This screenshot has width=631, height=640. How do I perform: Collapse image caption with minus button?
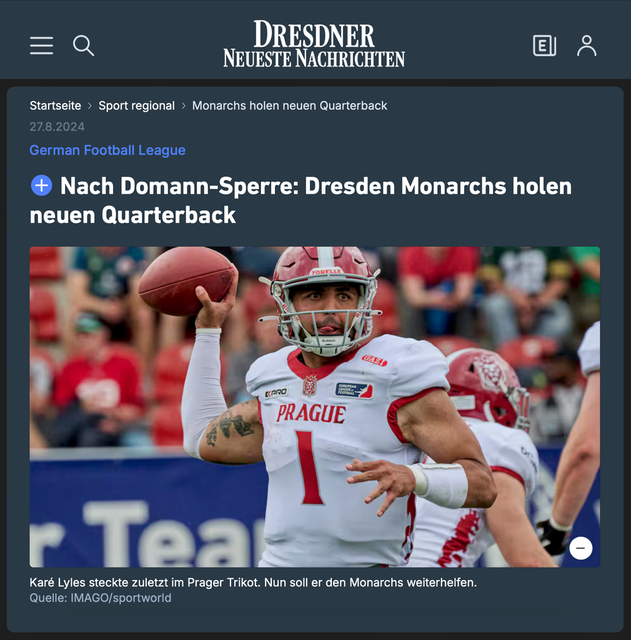click(581, 548)
